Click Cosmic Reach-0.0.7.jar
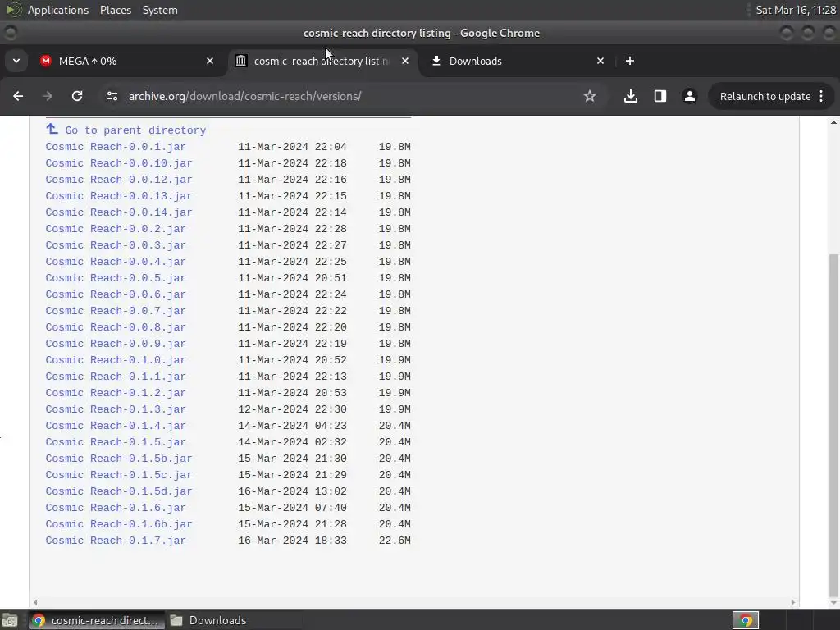 click(x=116, y=311)
